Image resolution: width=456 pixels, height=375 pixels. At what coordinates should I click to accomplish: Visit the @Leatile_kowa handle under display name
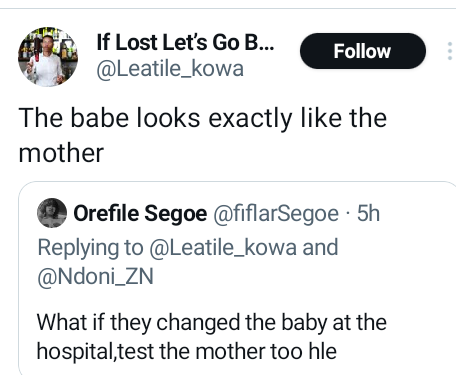click(170, 69)
